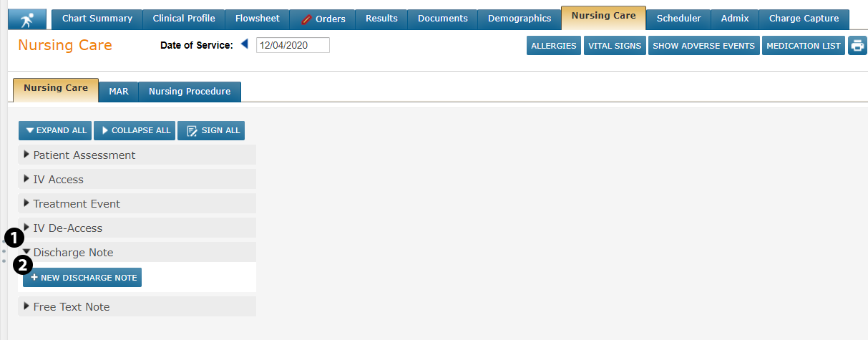Expand the Patient Assessment section
Viewport: 868px width, 340px height.
coord(84,155)
